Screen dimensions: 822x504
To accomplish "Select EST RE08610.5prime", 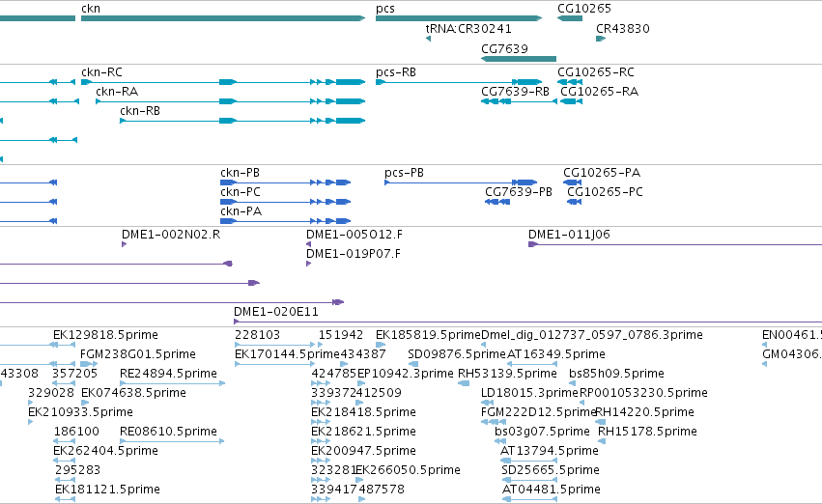I will [x=168, y=432].
